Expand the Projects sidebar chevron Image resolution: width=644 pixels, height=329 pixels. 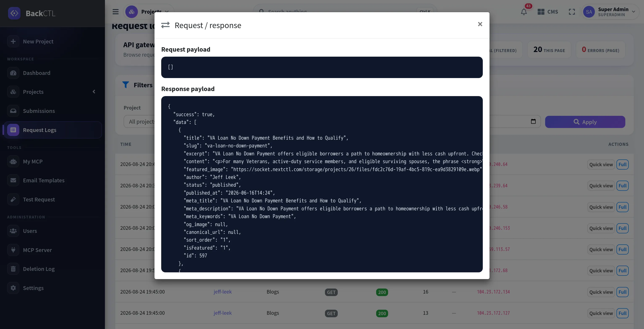(x=94, y=92)
